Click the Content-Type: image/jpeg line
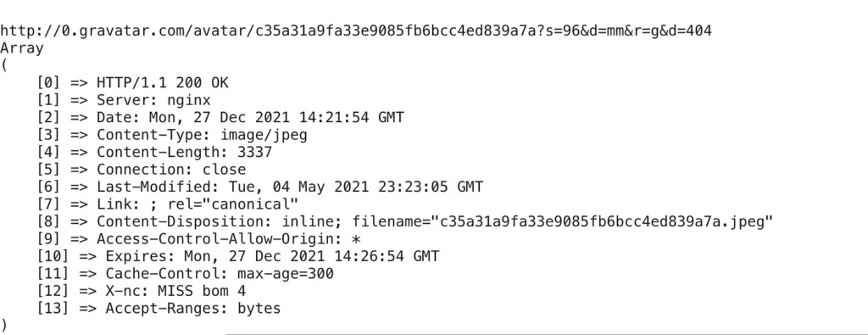Viewport: 868px width, 335px height. (x=172, y=135)
